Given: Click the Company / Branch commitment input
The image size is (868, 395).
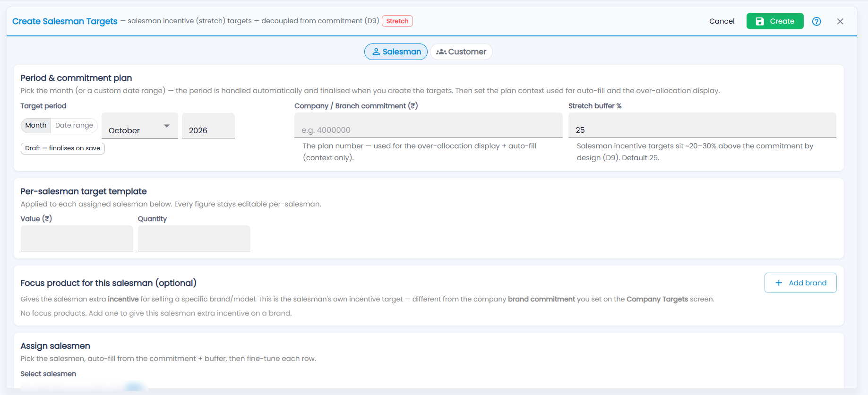Looking at the screenshot, I should point(428,125).
